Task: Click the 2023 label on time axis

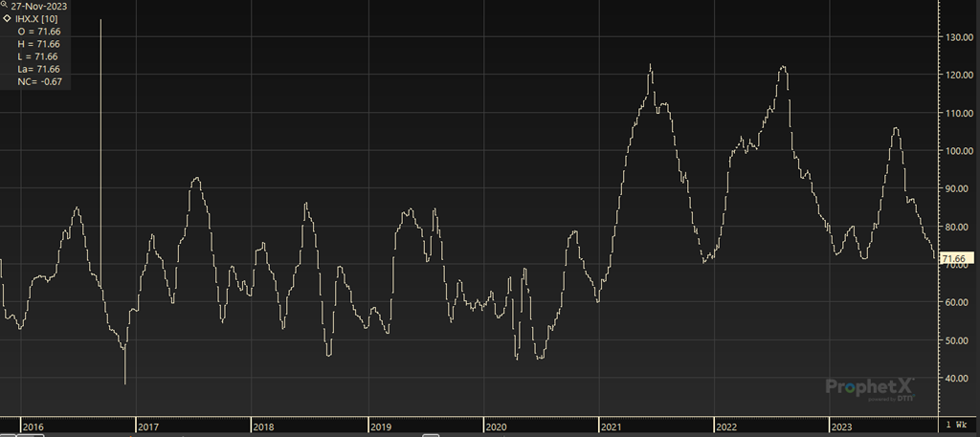Action: coord(841,426)
